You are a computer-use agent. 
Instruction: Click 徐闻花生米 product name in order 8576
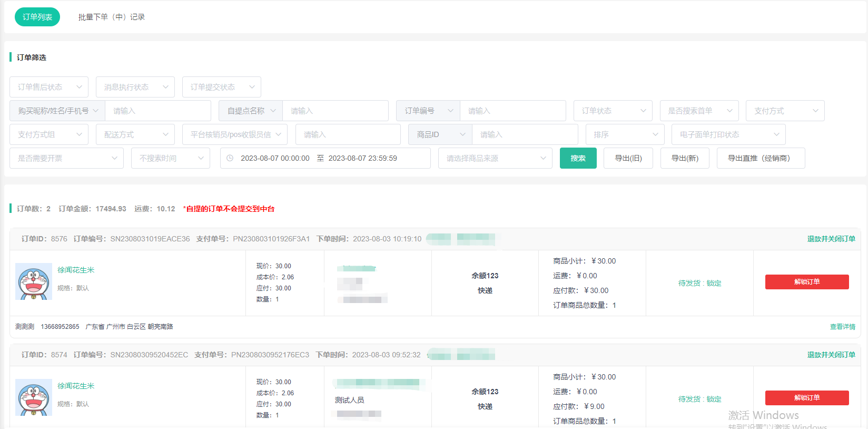(76, 270)
